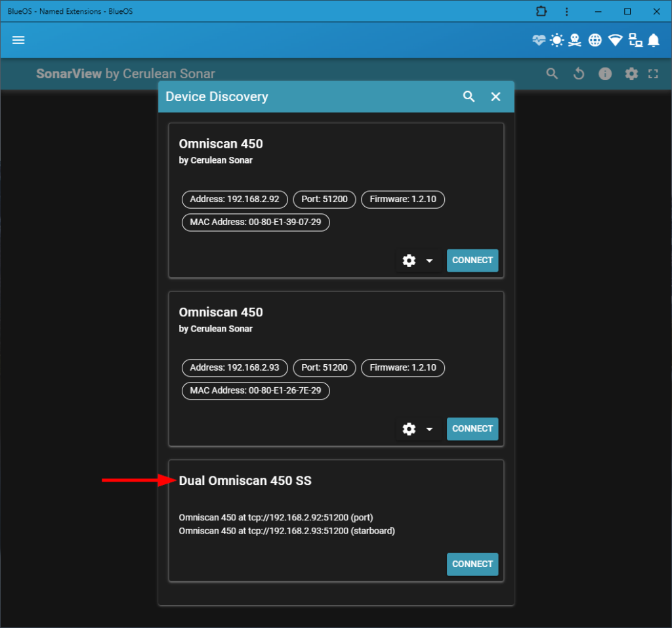Toggle the day/night theme sun icon

click(556, 40)
